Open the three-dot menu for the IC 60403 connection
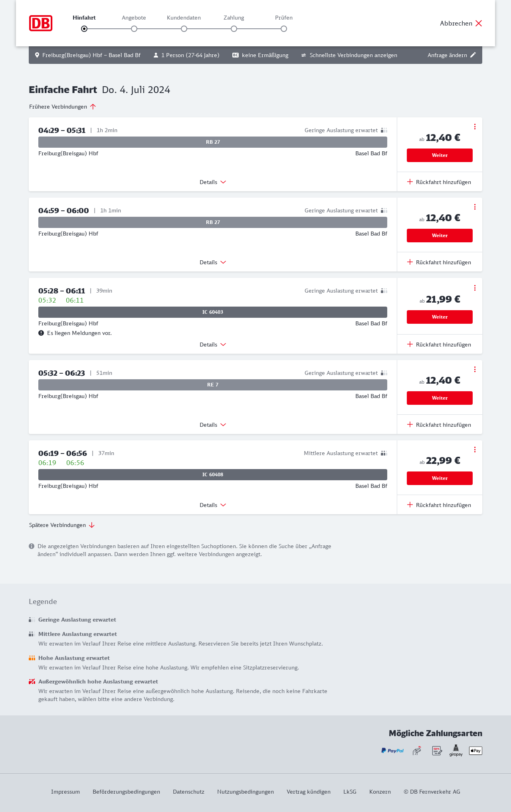Viewport: 511px width, 812px height. (x=475, y=288)
